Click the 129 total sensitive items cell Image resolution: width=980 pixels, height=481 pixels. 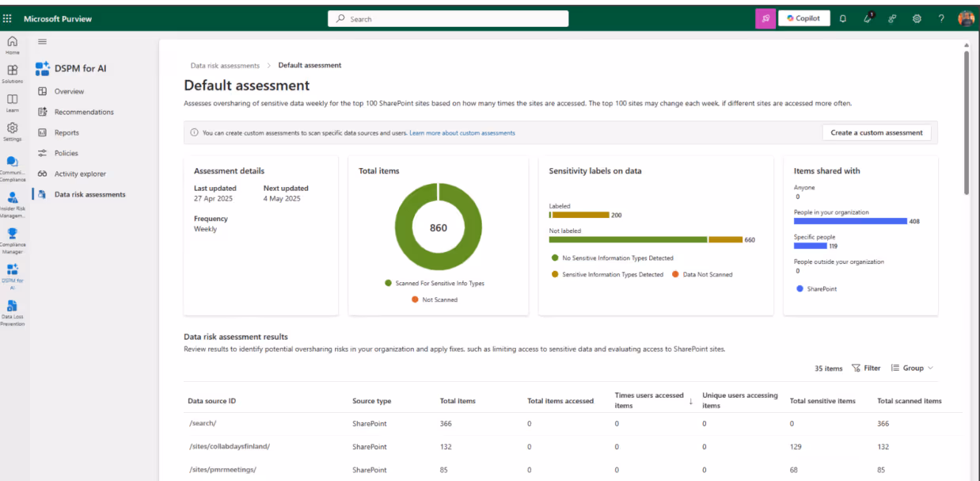click(x=796, y=447)
